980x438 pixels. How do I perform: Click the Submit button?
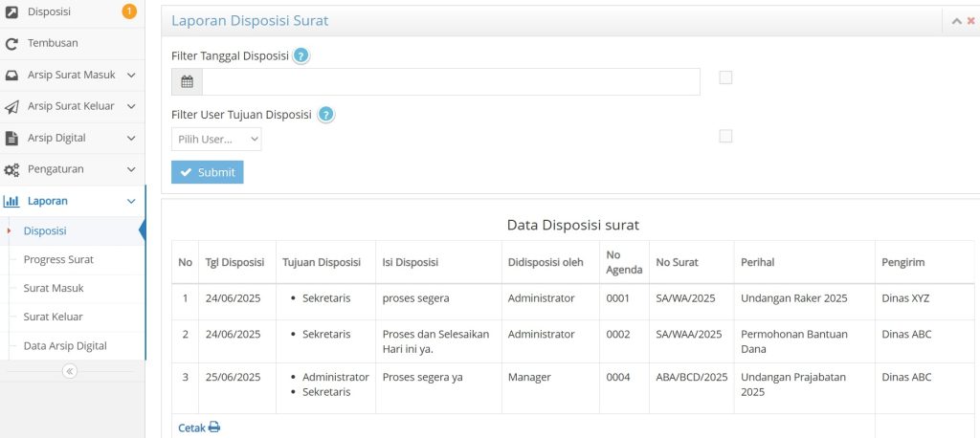(x=208, y=172)
